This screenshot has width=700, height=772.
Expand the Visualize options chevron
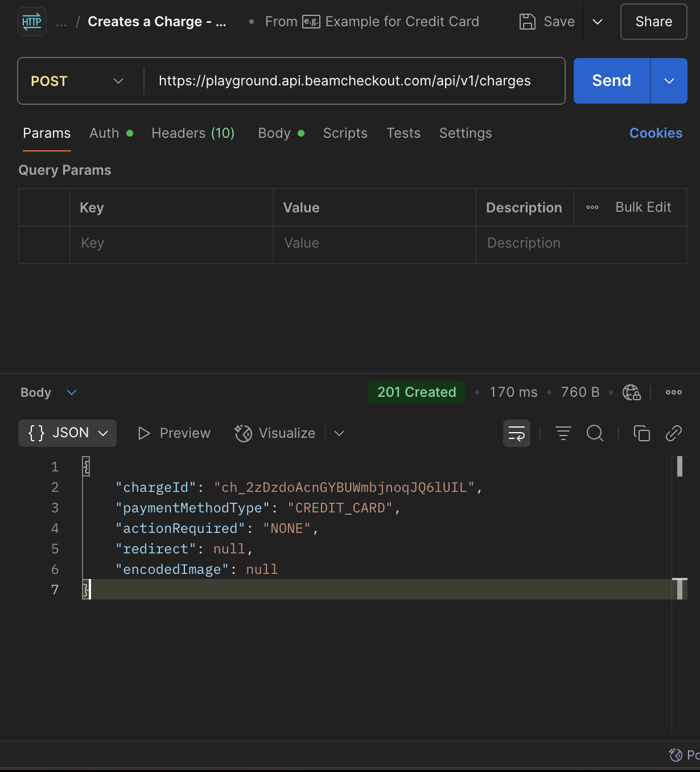click(x=339, y=433)
